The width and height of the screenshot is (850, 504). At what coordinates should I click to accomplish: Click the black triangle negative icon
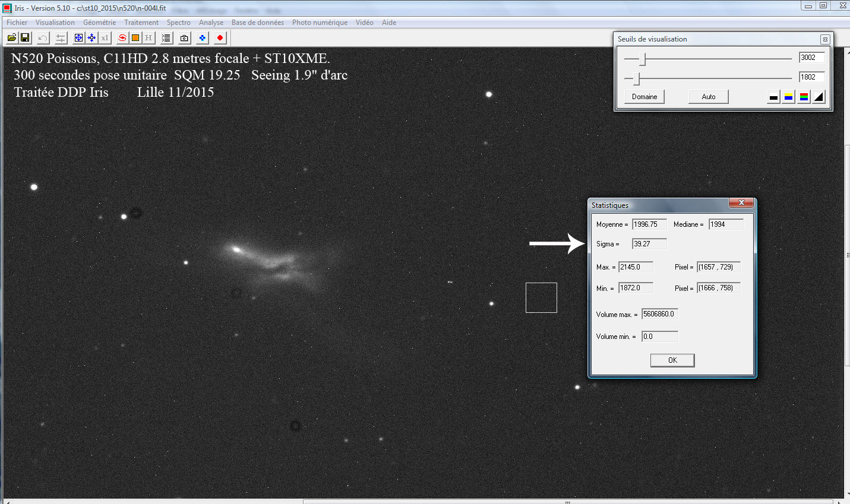(x=819, y=97)
